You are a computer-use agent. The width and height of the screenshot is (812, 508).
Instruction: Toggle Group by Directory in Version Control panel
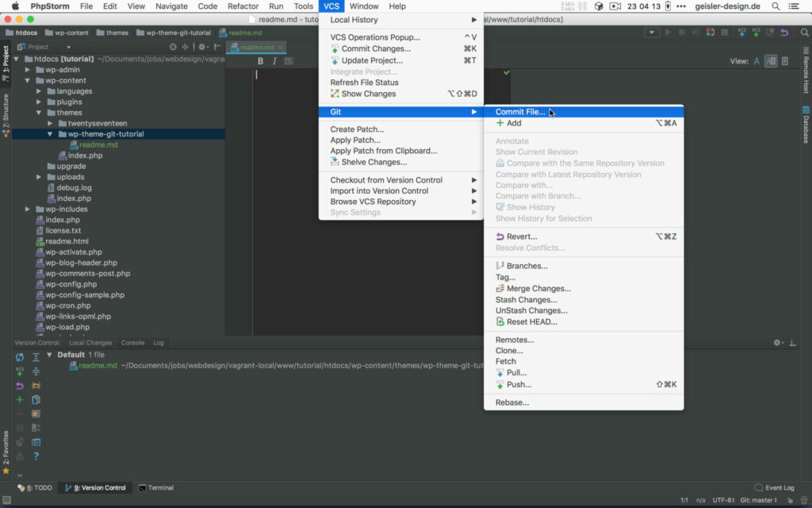36,386
